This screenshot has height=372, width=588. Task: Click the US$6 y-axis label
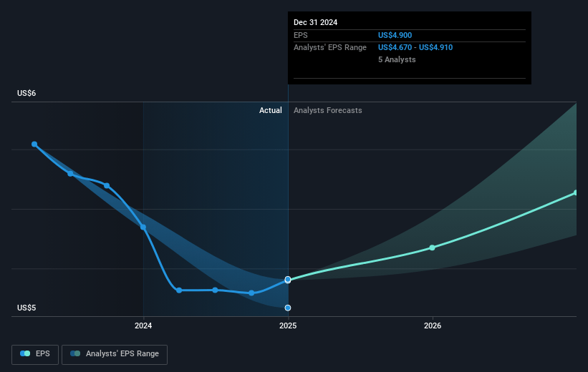26,93
